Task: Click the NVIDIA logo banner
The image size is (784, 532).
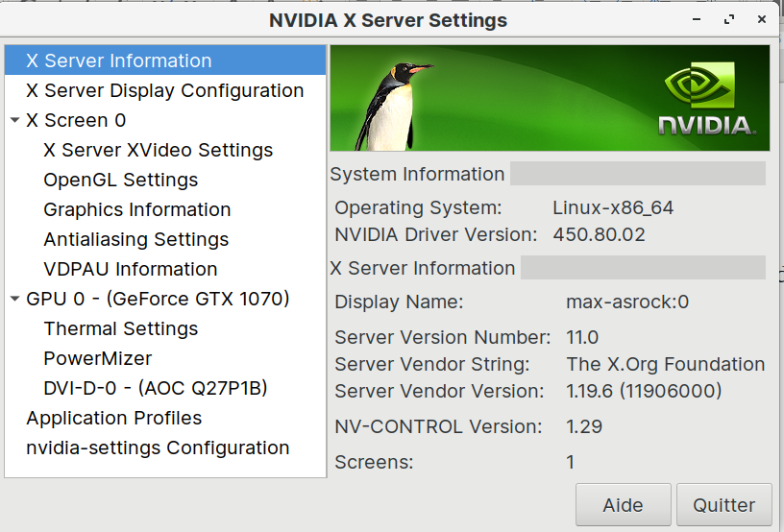Action: point(706,99)
